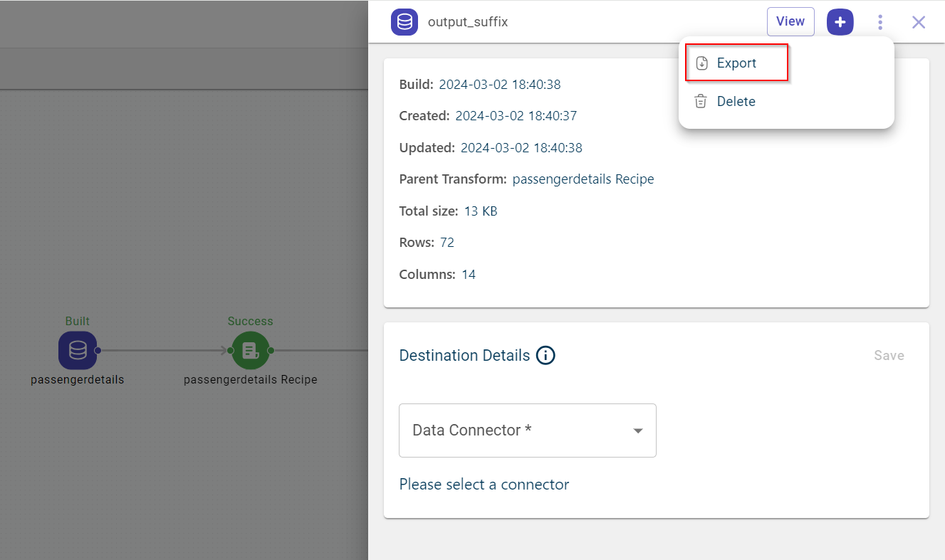Choose Export from the options menu
Image resolution: width=945 pixels, height=560 pixels.
tap(736, 63)
